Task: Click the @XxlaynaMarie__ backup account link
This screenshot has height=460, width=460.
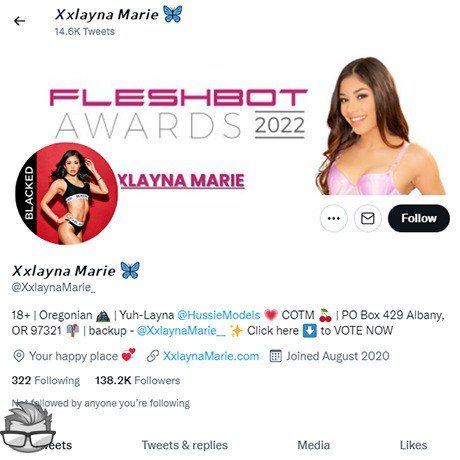Action: (x=181, y=331)
